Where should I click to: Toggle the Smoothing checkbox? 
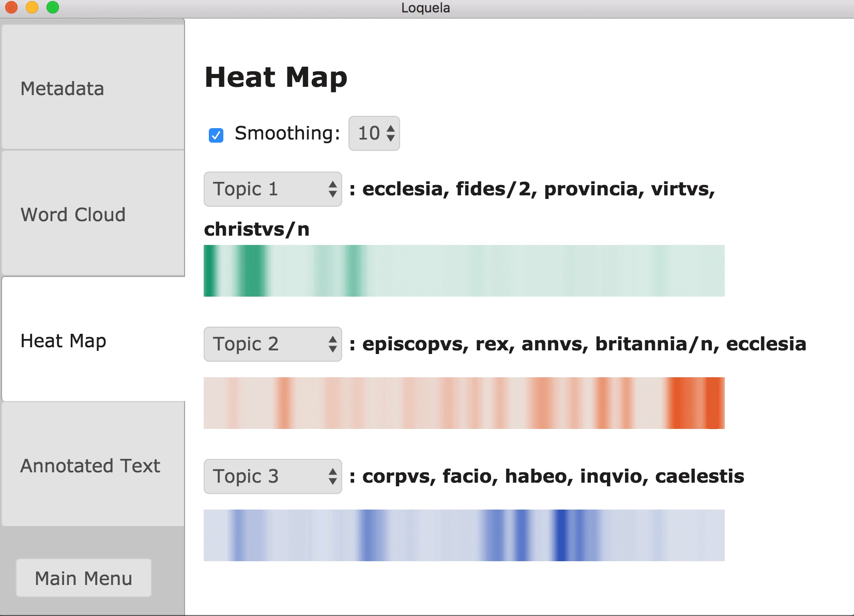coord(216,135)
